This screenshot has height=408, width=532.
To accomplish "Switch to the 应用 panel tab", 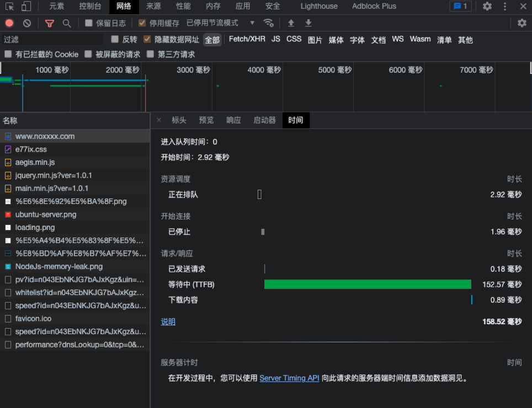I will point(243,7).
